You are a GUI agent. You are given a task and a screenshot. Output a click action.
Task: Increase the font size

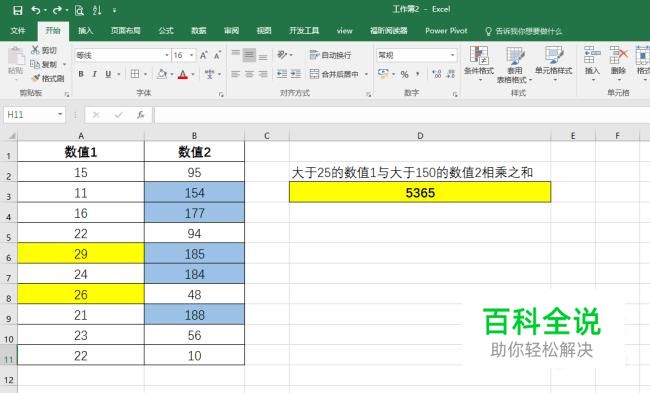pos(204,55)
